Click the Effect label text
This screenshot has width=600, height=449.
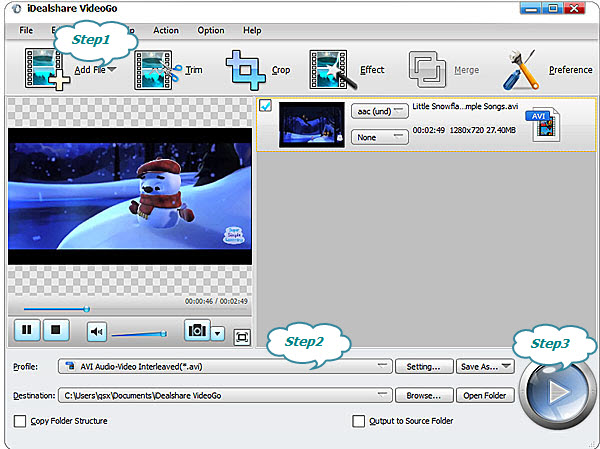click(x=372, y=70)
